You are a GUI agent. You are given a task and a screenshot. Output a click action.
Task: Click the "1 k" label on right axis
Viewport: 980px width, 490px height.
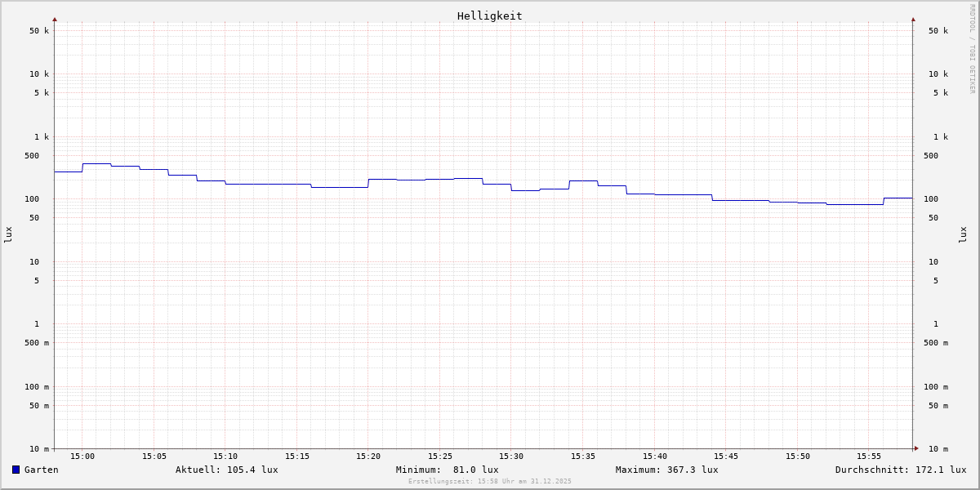[x=941, y=137]
